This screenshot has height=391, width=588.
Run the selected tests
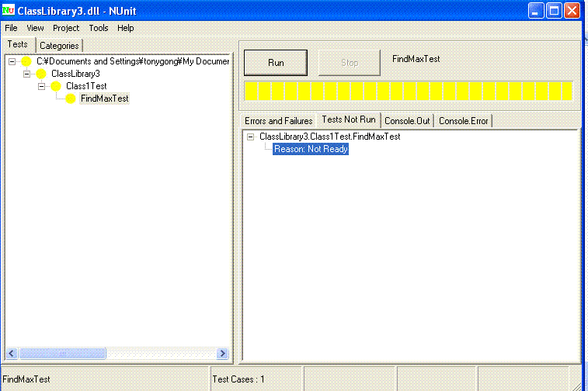coord(276,63)
